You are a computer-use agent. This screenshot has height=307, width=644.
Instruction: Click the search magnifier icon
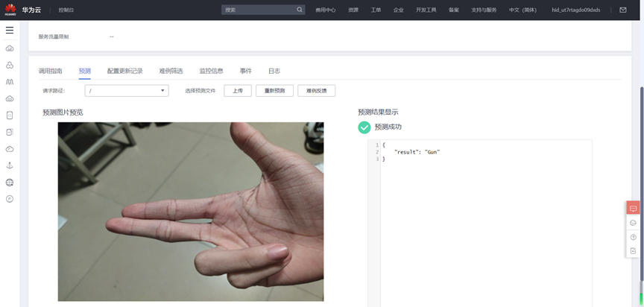(x=300, y=10)
